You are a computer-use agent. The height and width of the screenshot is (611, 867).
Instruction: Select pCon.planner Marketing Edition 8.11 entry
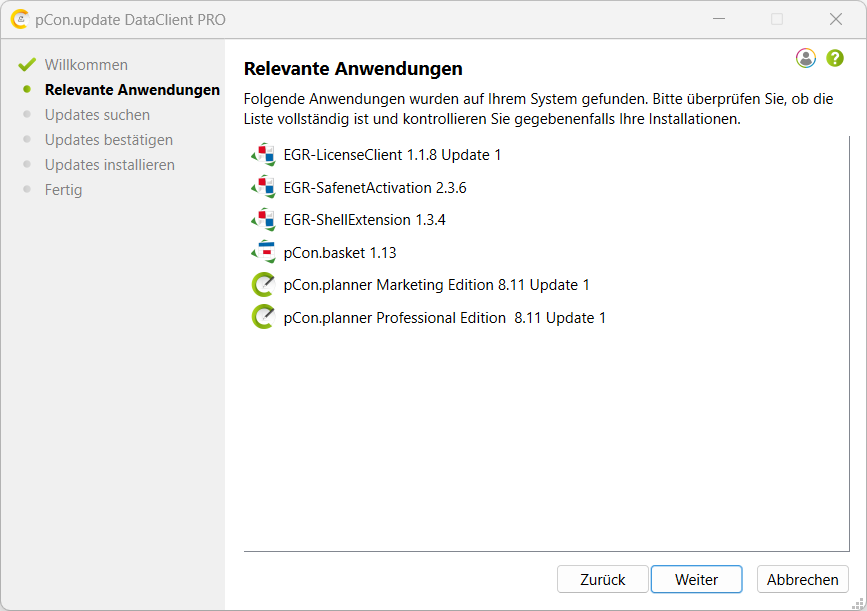click(x=436, y=285)
